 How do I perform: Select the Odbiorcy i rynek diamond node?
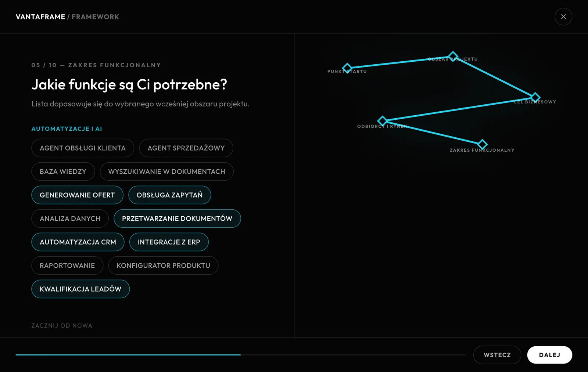tap(382, 120)
